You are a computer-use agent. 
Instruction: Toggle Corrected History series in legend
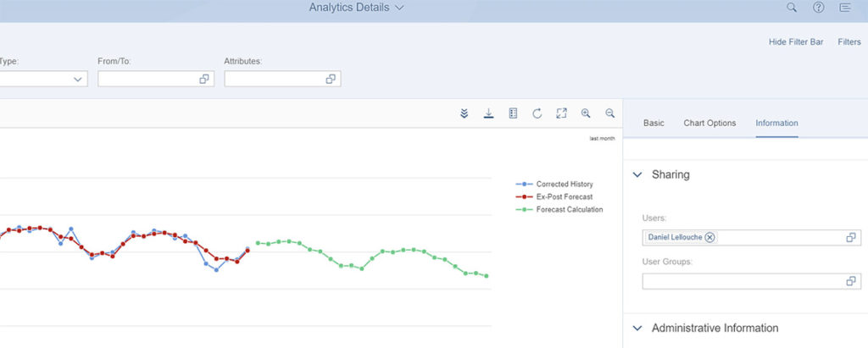coord(564,184)
